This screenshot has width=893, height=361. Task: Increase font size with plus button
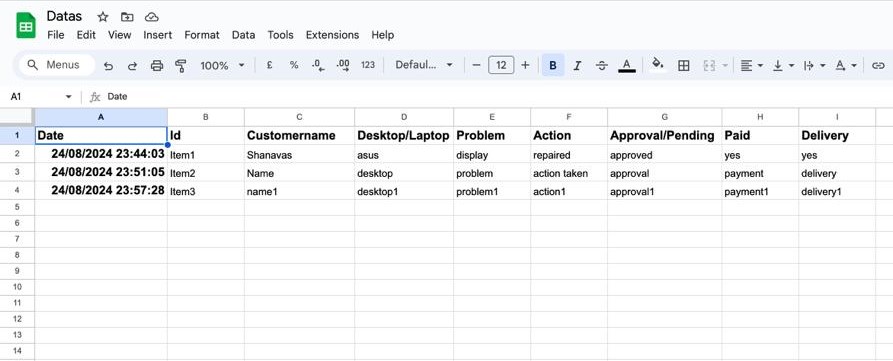click(x=525, y=65)
